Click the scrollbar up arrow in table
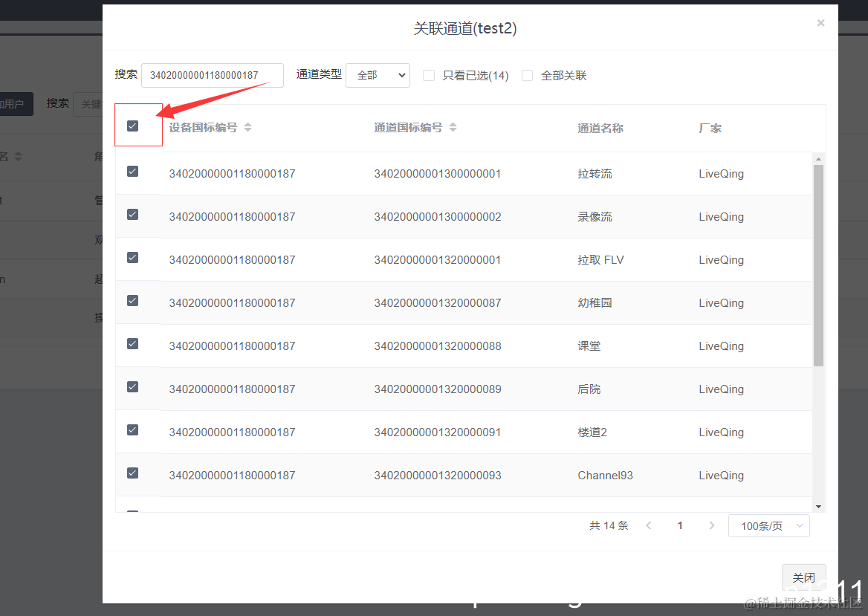Viewport: 868px width, 616px height. pyautogui.click(x=819, y=160)
